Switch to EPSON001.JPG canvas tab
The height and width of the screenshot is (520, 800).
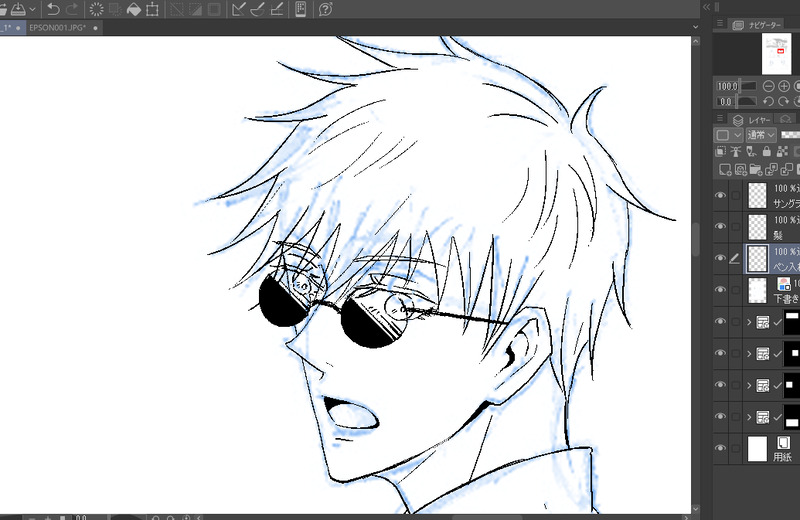coord(57,28)
